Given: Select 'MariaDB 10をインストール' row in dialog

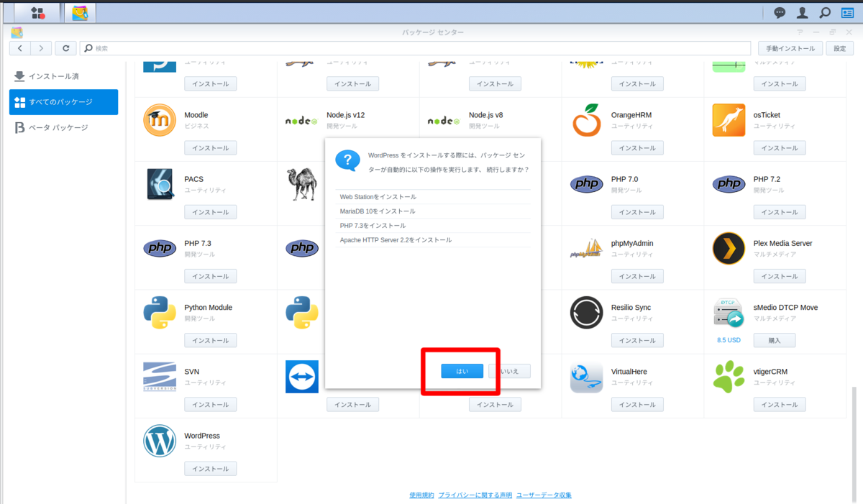Looking at the screenshot, I should (433, 211).
